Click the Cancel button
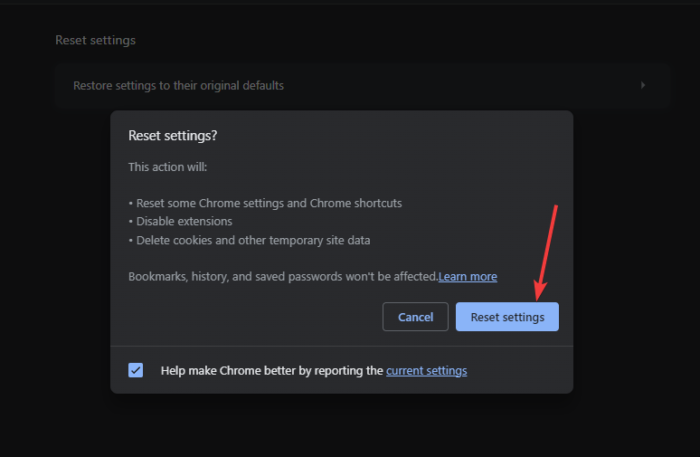This screenshot has width=700, height=457. click(415, 317)
